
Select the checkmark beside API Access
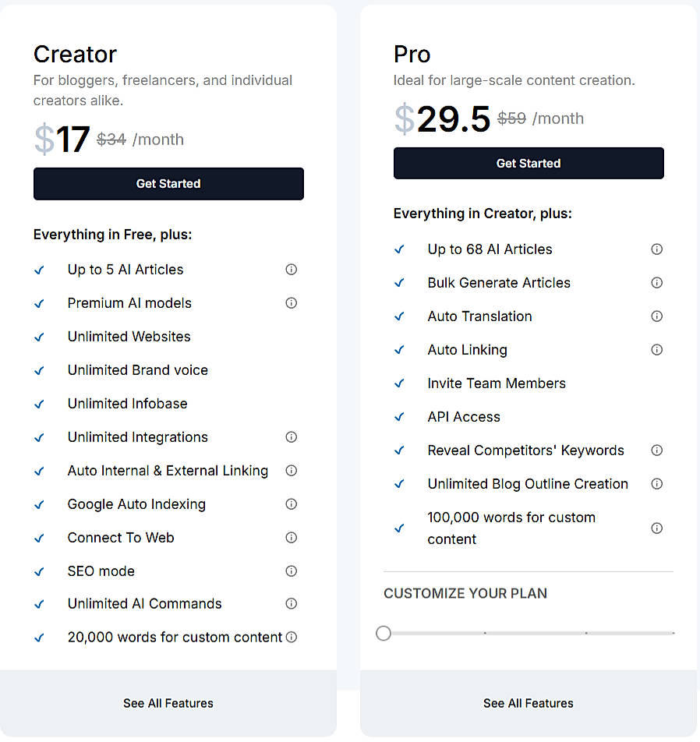[399, 416]
